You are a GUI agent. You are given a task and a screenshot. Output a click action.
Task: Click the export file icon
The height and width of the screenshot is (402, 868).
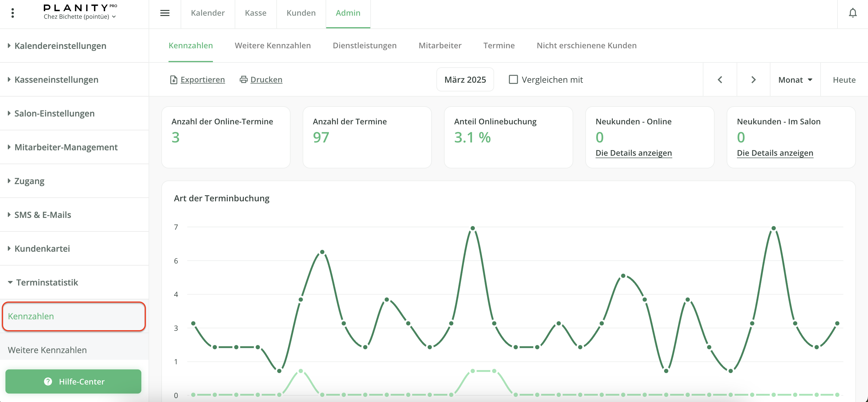(x=174, y=80)
